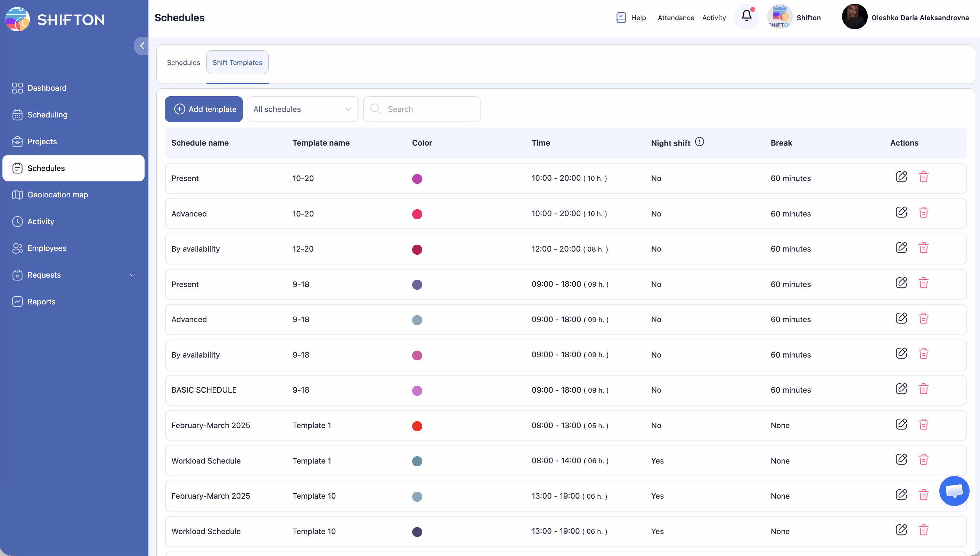Edit the Present 10-20 template
Viewport: 980px width, 556px height.
[901, 177]
